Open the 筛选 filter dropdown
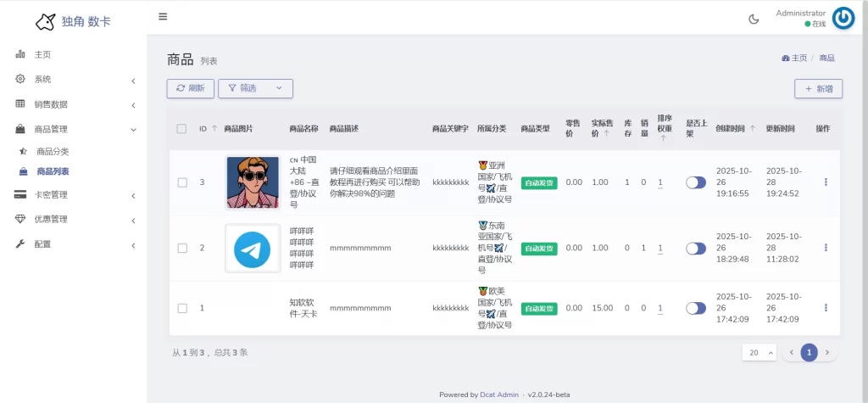 point(255,88)
